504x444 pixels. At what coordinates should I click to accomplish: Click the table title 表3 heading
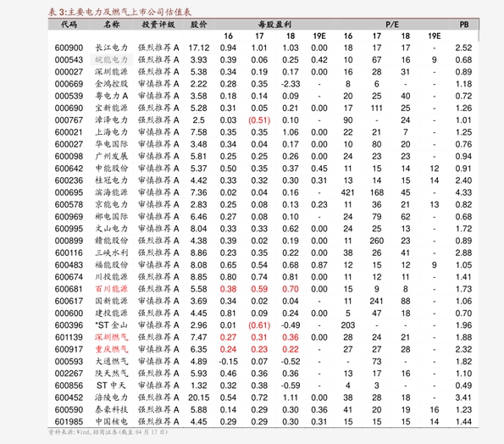[x=119, y=12]
